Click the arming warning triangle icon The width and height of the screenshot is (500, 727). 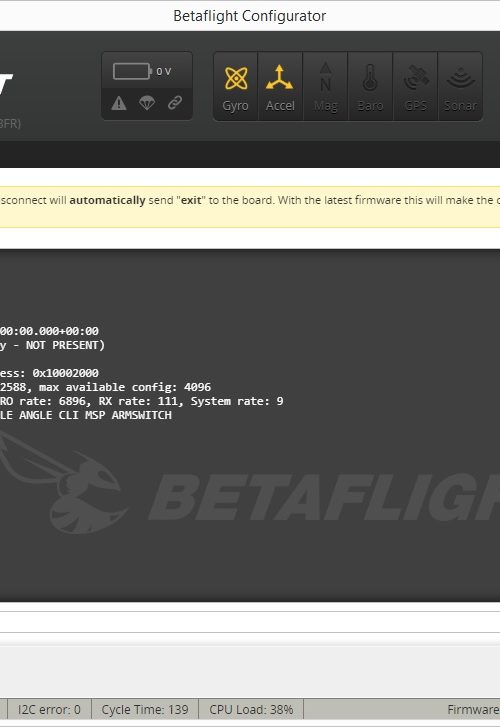point(119,103)
